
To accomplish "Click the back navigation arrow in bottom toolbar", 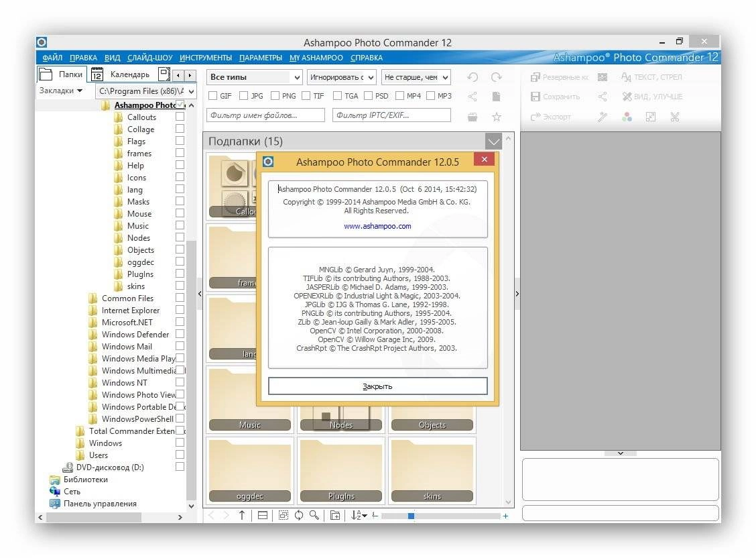I will 211,516.
